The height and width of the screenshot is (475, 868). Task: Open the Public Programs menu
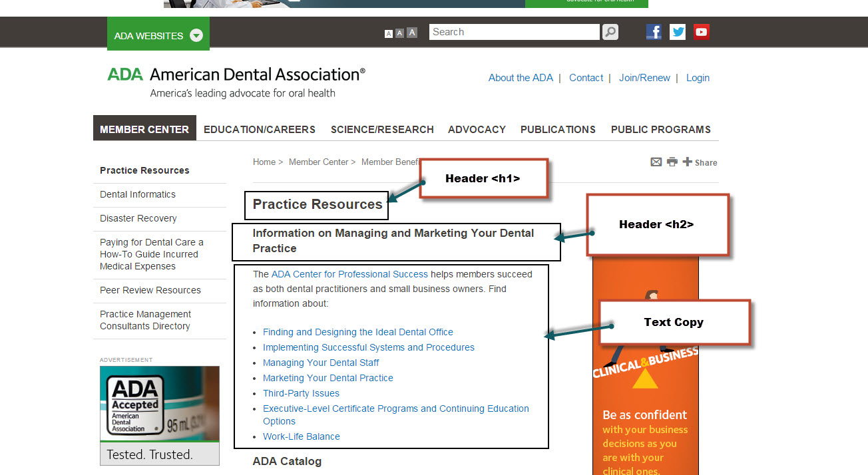pyautogui.click(x=661, y=130)
